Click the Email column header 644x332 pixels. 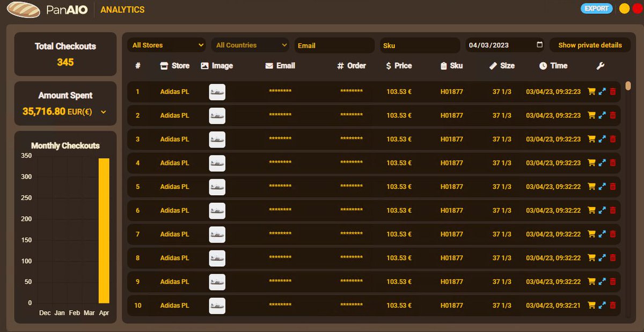280,65
